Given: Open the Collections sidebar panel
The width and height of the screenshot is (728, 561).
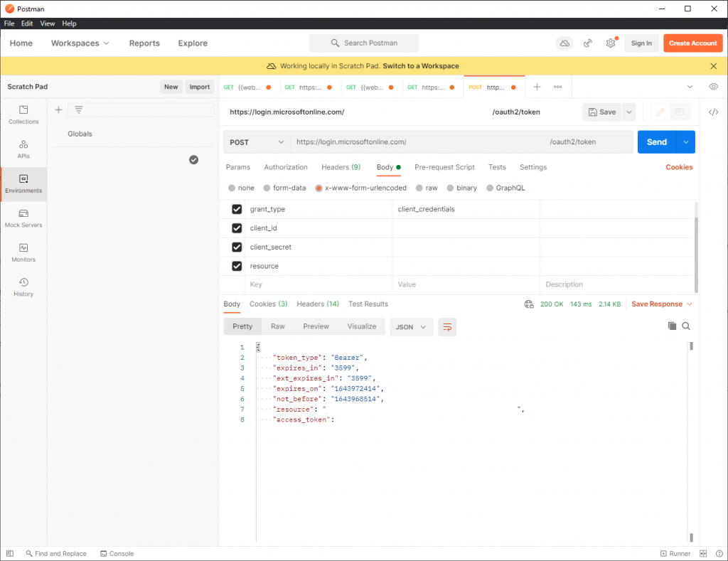Looking at the screenshot, I should (23, 114).
